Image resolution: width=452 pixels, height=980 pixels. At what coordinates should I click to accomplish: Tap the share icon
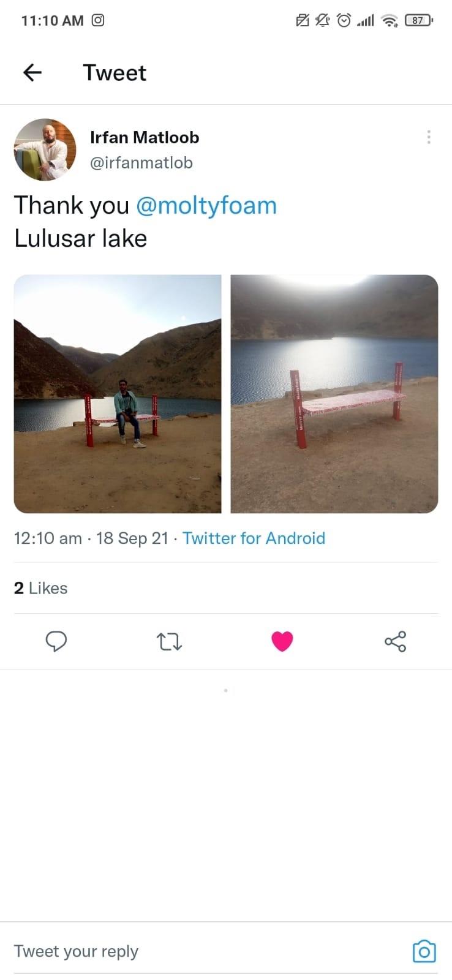point(395,641)
